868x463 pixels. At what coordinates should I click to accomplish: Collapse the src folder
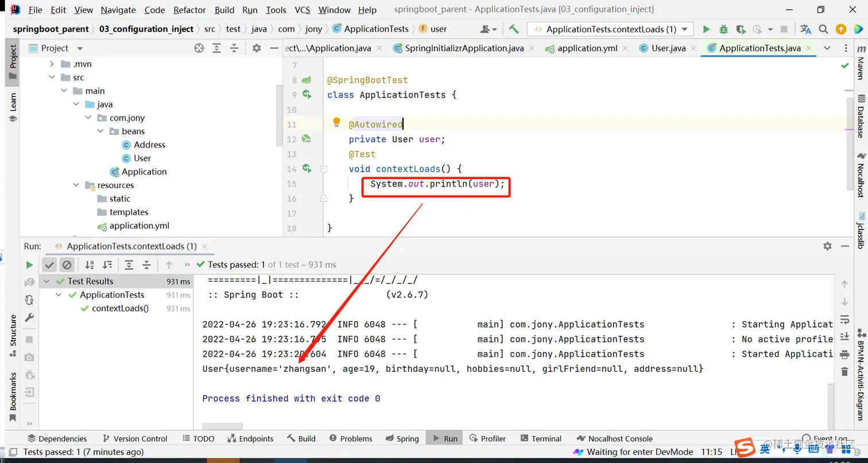52,77
